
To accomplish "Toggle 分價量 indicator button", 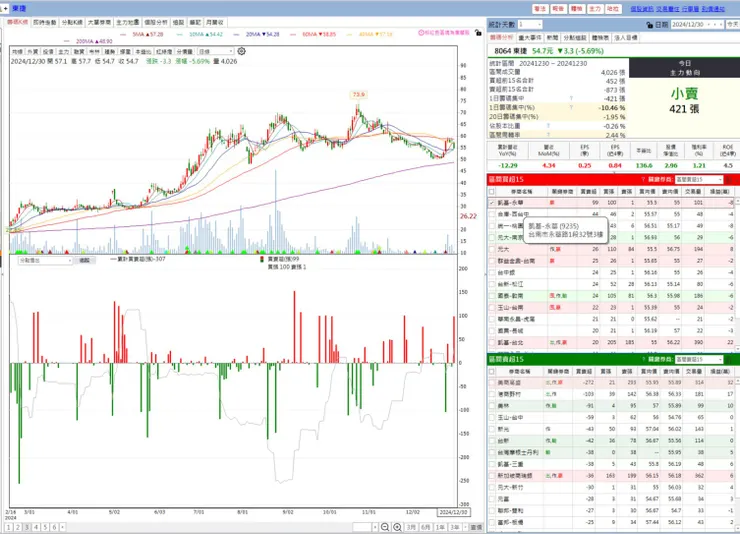I will (185, 51).
